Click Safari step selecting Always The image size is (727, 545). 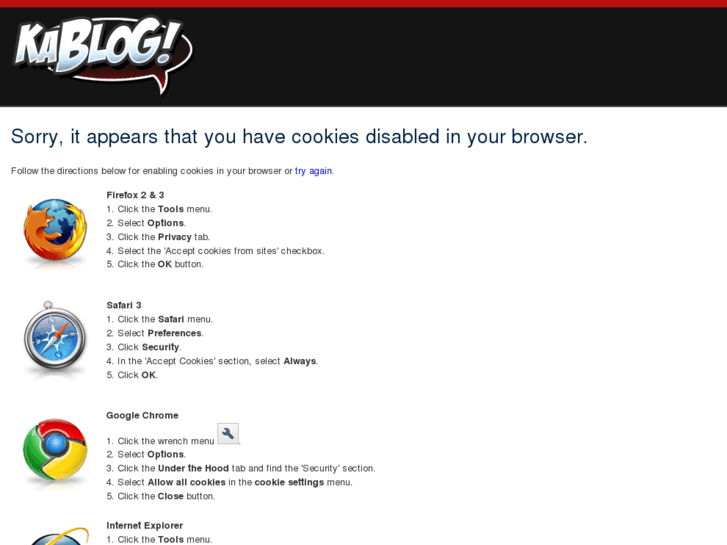[212, 361]
